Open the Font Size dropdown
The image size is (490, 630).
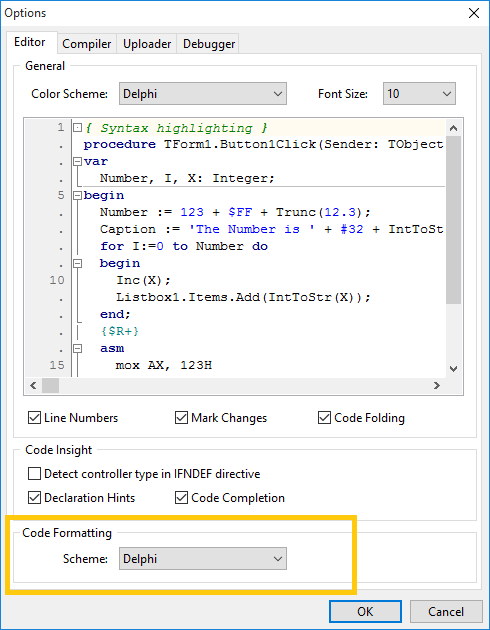pos(419,94)
